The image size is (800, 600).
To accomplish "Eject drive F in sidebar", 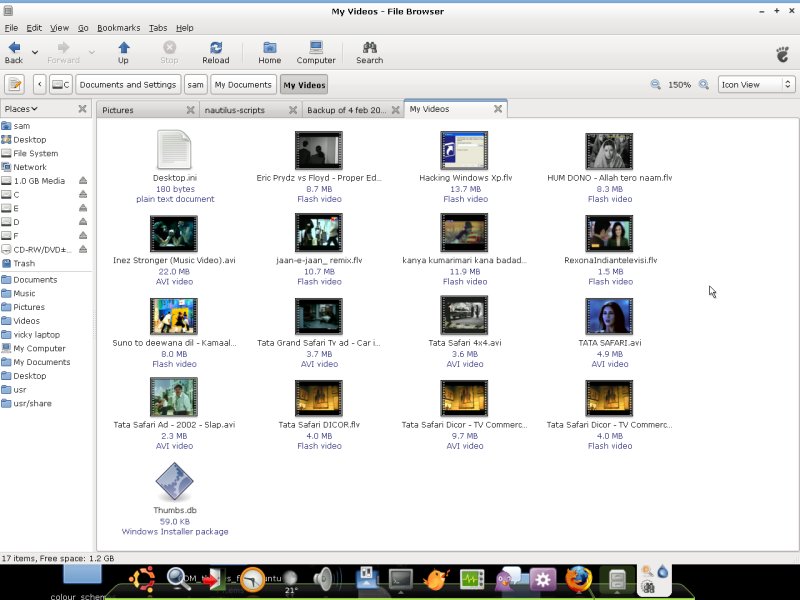I will 83,236.
